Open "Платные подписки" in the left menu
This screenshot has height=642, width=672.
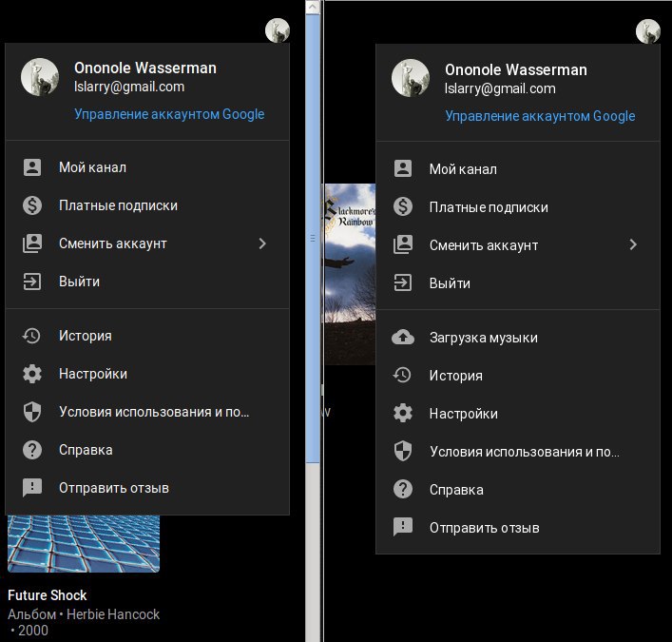(147, 205)
